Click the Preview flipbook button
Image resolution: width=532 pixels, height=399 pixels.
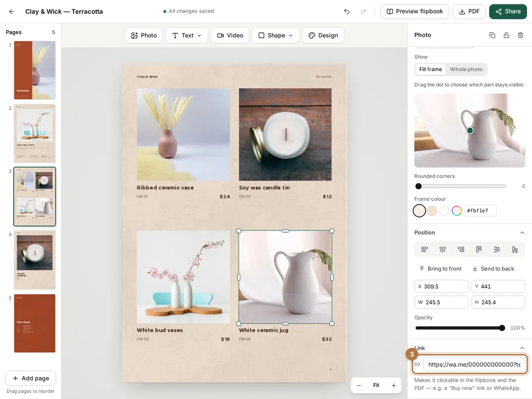click(415, 12)
